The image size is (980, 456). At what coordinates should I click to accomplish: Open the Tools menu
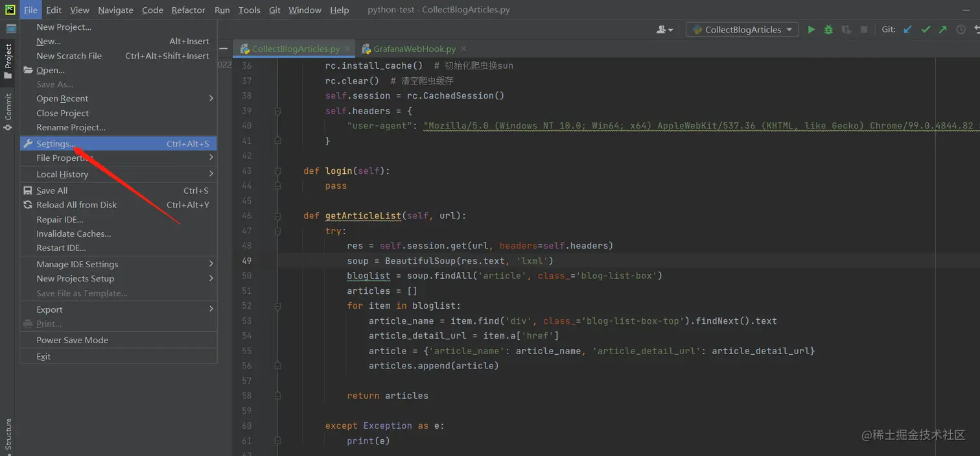click(x=249, y=10)
